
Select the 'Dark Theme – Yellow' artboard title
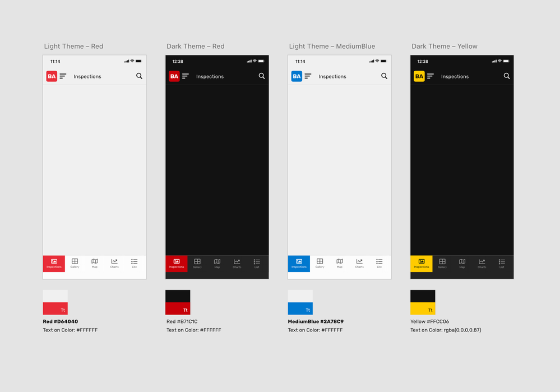(x=445, y=46)
